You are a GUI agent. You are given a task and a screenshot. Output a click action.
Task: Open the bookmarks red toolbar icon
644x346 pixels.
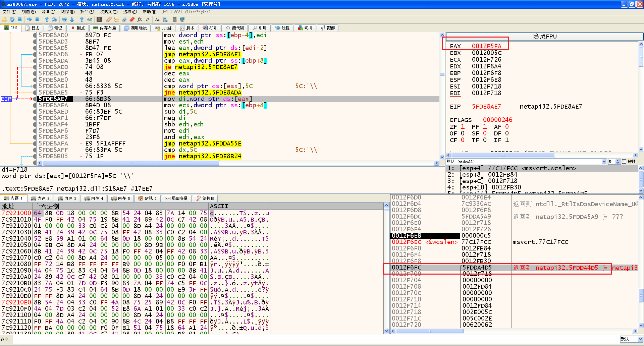(132, 19)
